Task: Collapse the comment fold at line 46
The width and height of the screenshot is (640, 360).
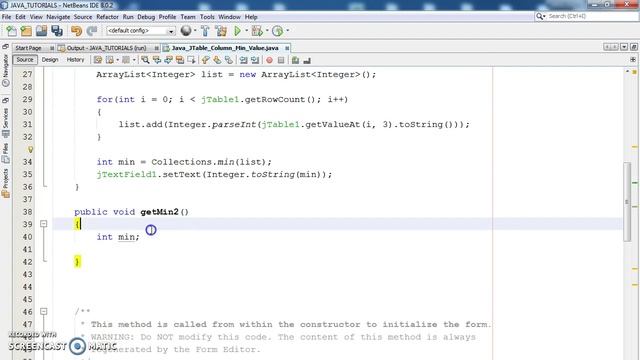Action: pyautogui.click(x=44, y=311)
